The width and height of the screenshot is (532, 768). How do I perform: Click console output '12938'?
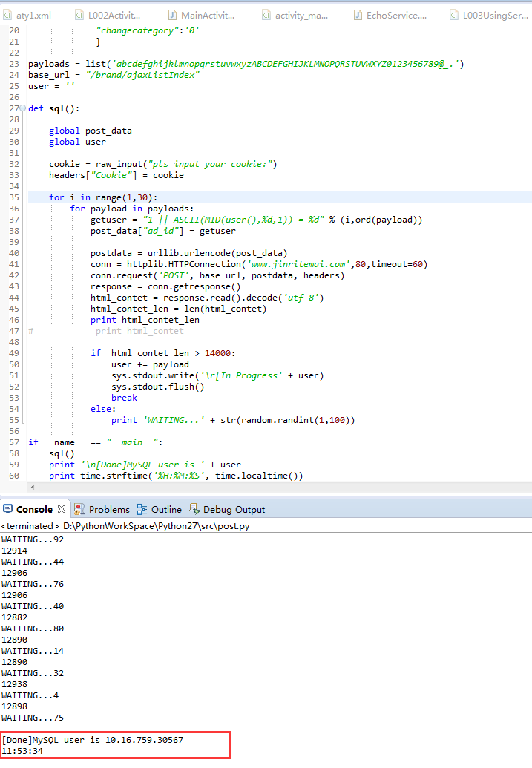pyautogui.click(x=14, y=684)
